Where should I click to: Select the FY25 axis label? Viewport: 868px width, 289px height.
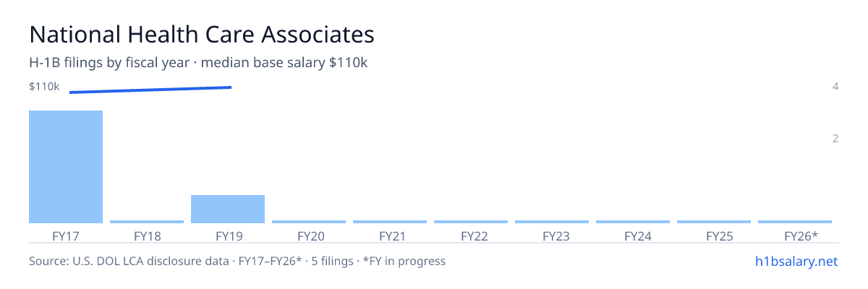[x=714, y=236]
